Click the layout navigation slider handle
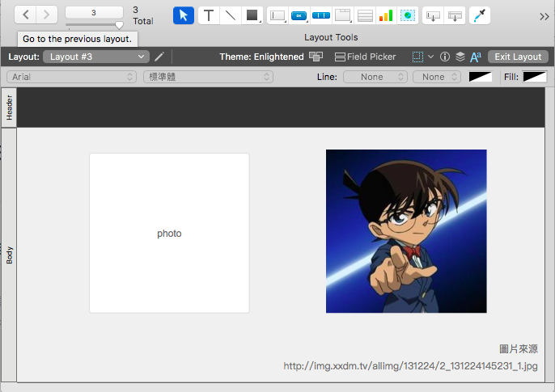Image resolution: width=555 pixels, height=392 pixels. point(119,25)
